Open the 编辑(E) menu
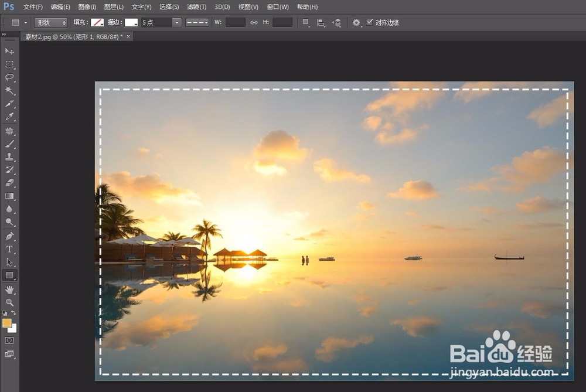The width and height of the screenshot is (586, 392). click(60, 7)
